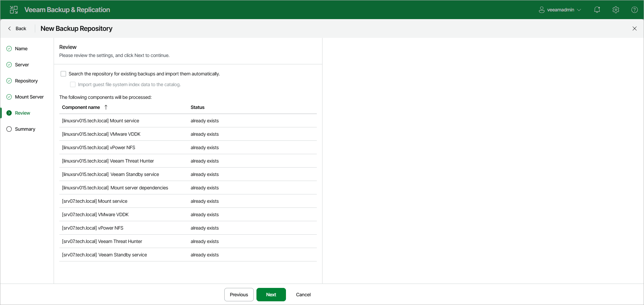Image resolution: width=644 pixels, height=305 pixels.
Task: Click the Name step checkmark icon
Action: [x=9, y=49]
